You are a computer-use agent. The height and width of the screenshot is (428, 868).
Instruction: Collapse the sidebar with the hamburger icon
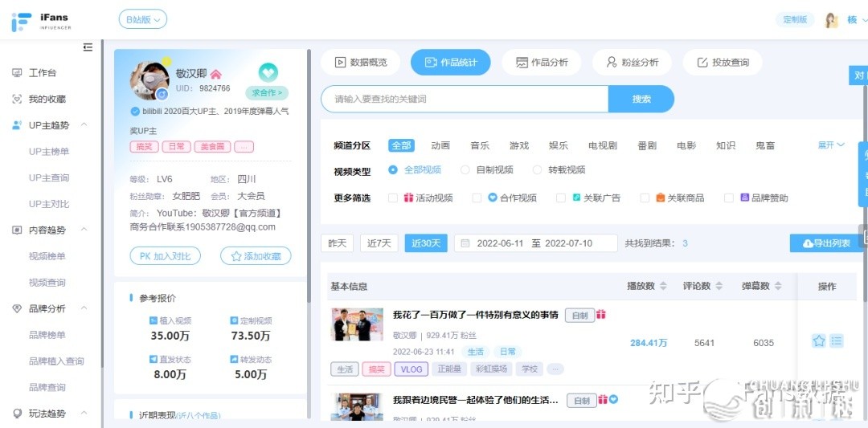[x=88, y=47]
